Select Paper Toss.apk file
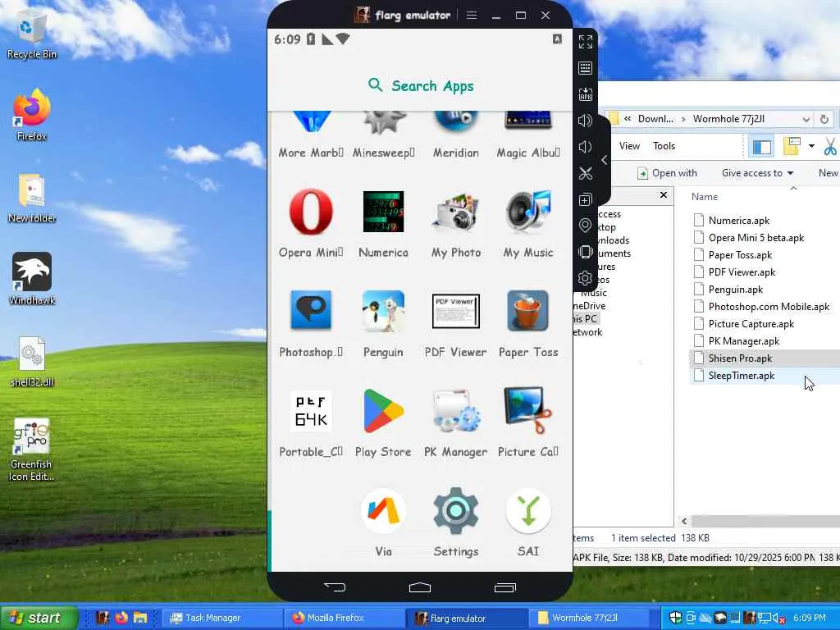Screen dimensions: 840x630 pos(740,255)
